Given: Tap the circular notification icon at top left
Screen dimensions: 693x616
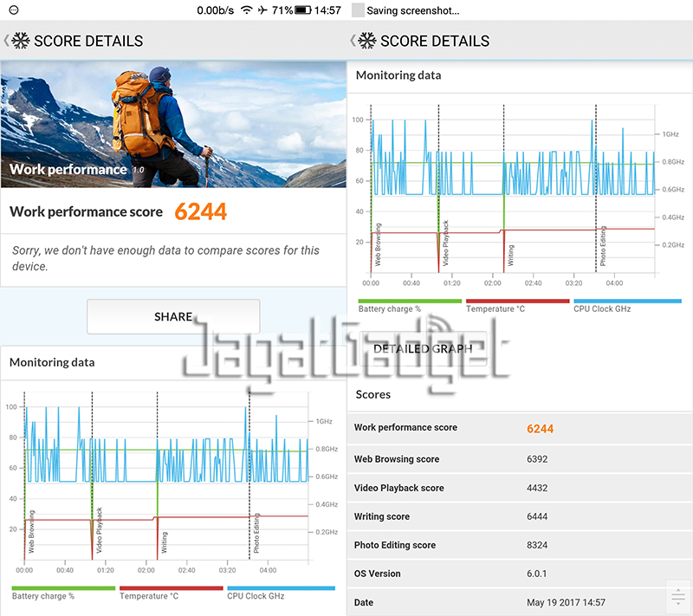Looking at the screenshot, I should (x=11, y=10).
